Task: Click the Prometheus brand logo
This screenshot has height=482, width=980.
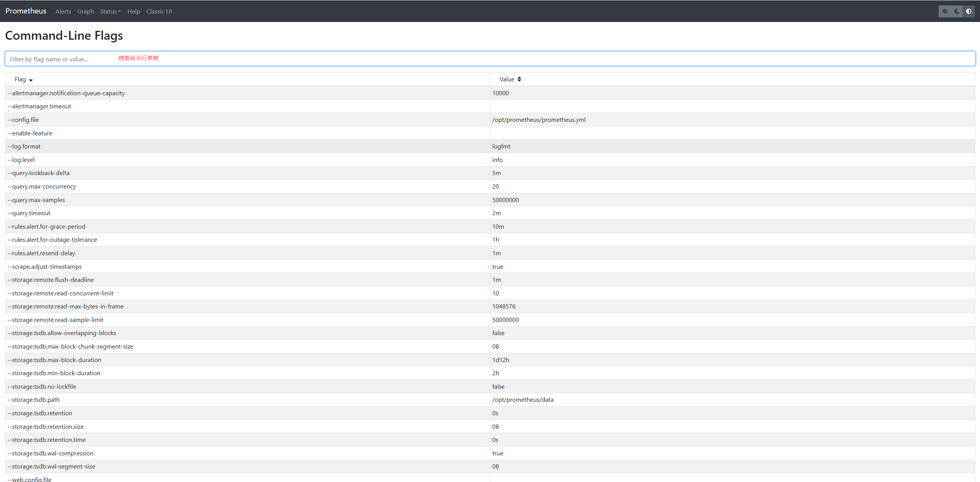Action: (26, 11)
